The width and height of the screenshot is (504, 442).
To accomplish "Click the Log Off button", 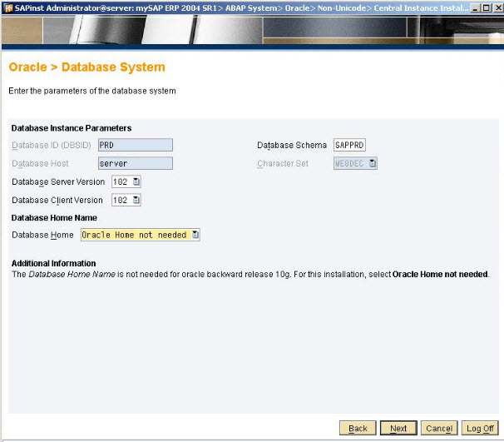I will tap(480, 428).
